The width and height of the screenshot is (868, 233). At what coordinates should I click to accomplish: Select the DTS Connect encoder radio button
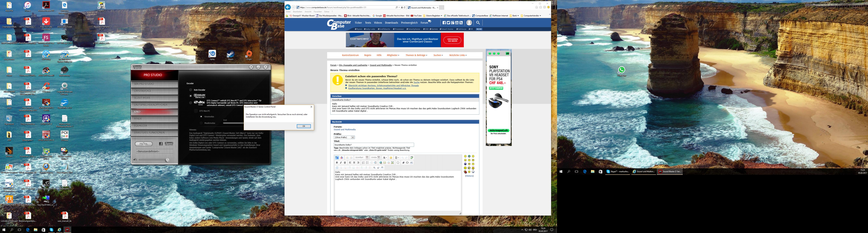point(191,103)
